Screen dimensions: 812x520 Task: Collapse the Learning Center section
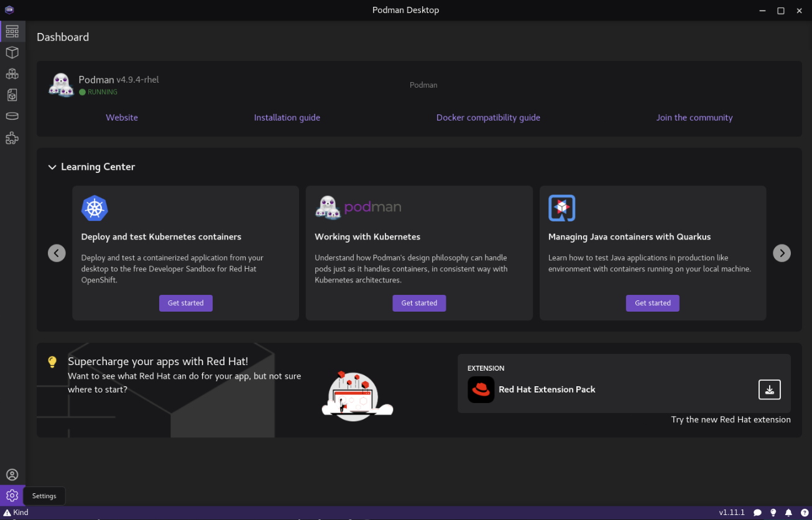pos(52,167)
